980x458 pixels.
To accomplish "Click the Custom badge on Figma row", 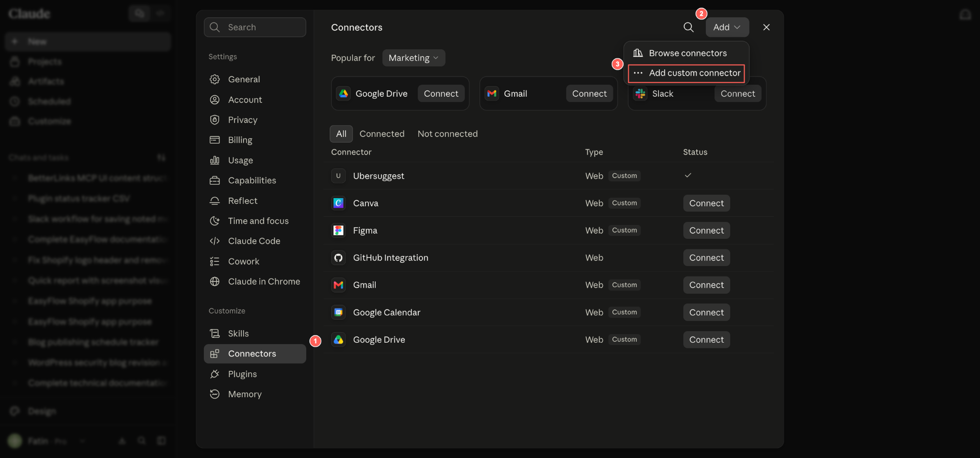I will click(624, 230).
